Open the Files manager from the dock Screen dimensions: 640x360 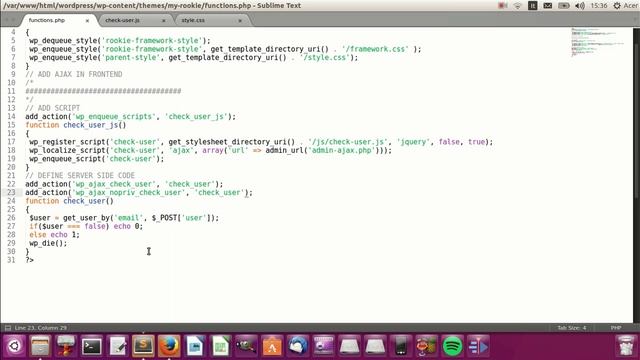(x=40, y=346)
